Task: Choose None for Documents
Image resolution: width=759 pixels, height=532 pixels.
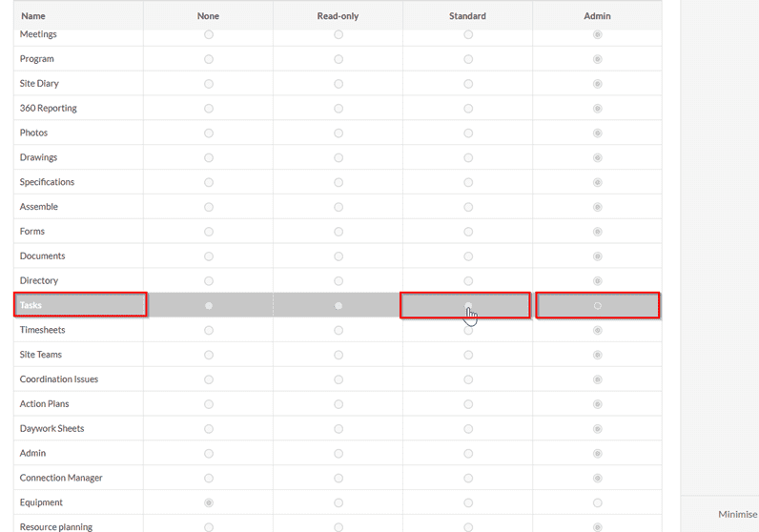Action: [209, 256]
